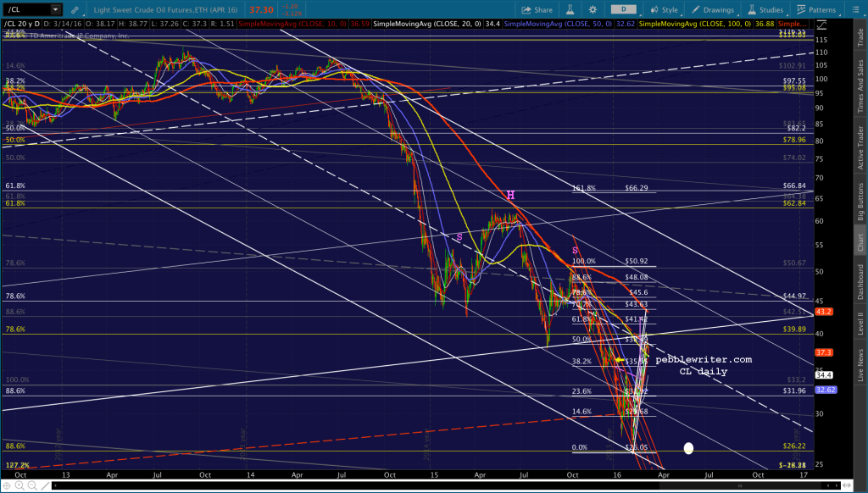Open the flask analysis icon
Screen dimensions: 868x493
point(570,9)
